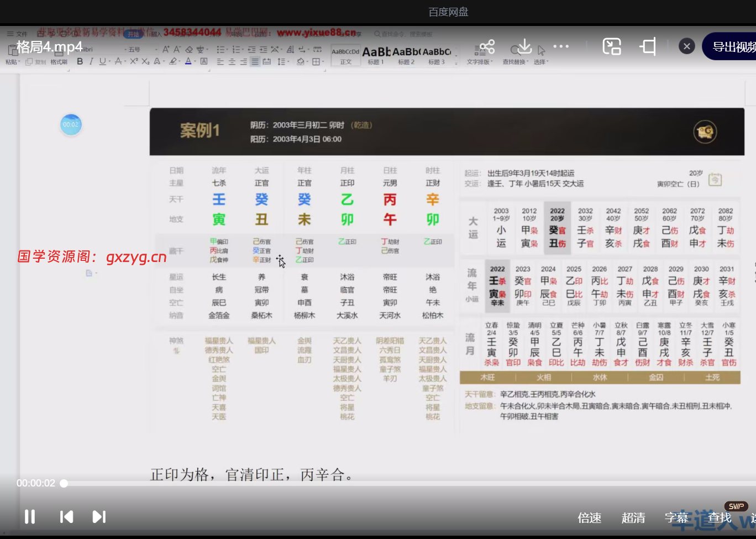Click the video progress bar handle
Screen dimensions: 756x539
(x=64, y=483)
